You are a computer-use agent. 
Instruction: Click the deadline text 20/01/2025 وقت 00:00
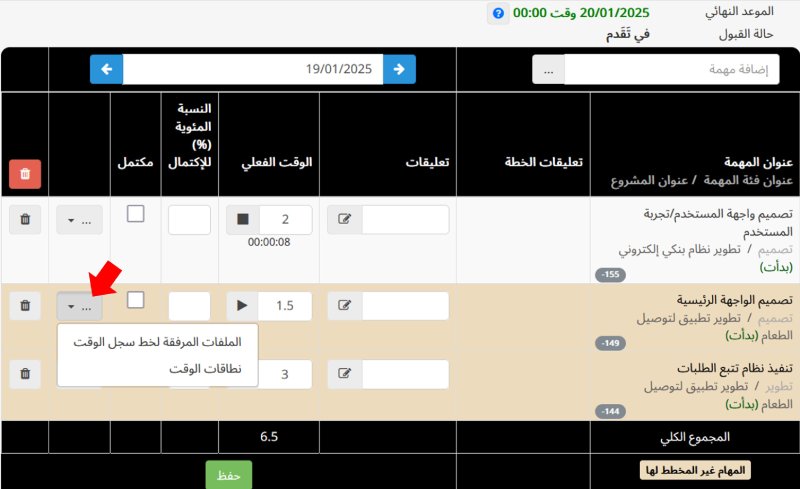pos(581,13)
